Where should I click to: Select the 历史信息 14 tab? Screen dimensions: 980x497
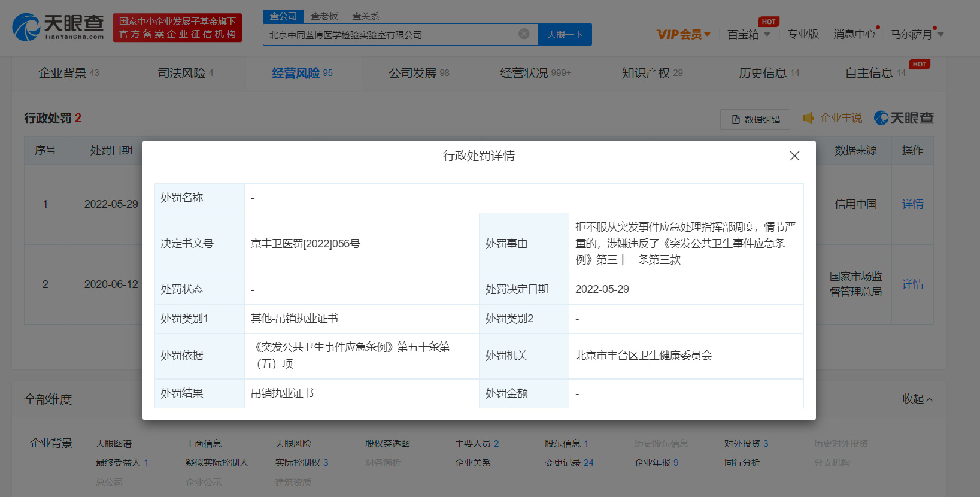click(x=769, y=73)
